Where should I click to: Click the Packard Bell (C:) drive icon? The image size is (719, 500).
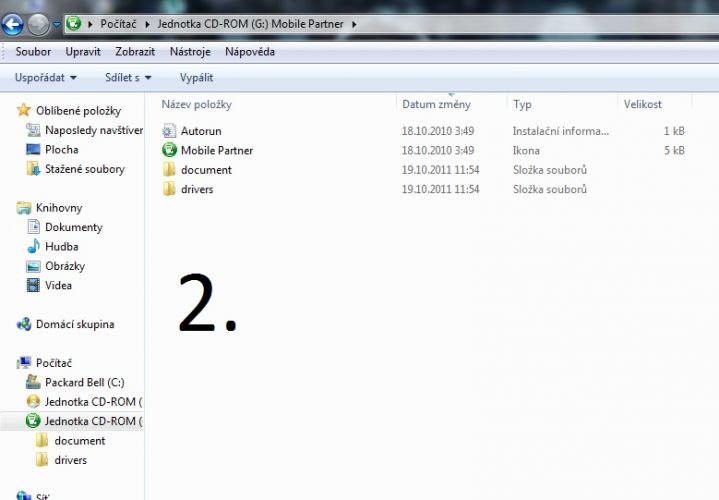33,382
